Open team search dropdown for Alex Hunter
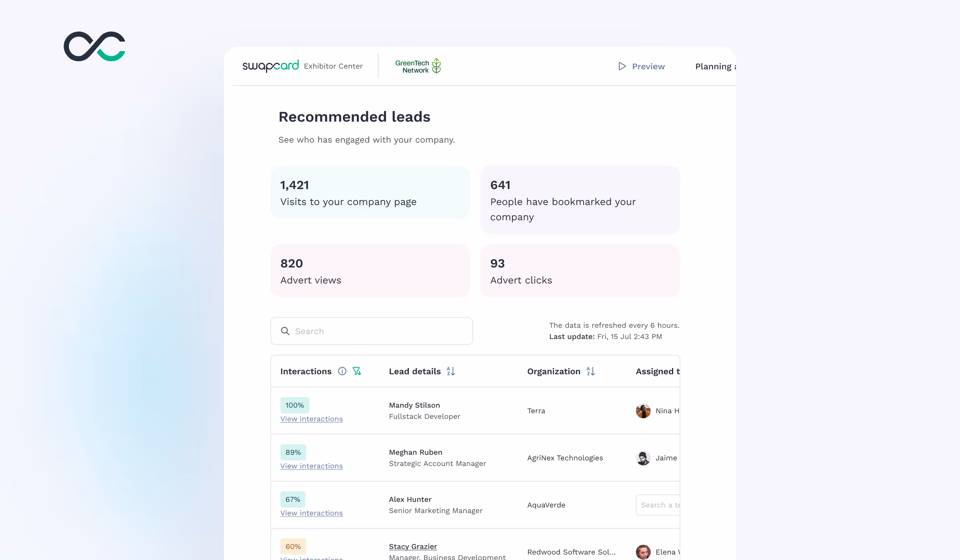 tap(658, 505)
